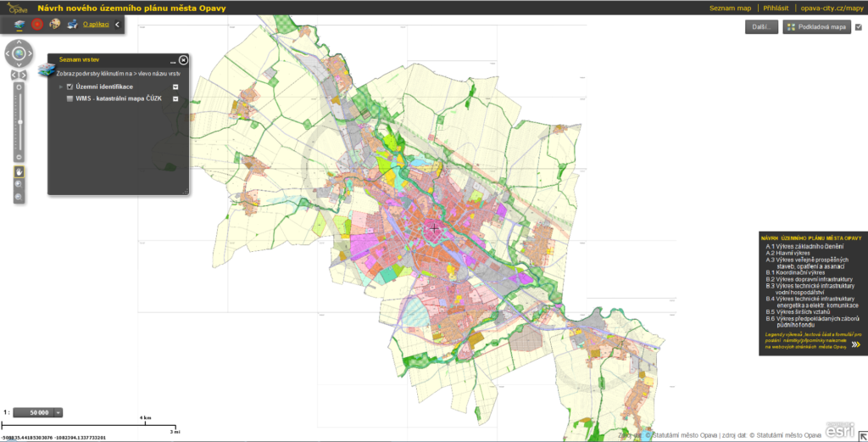The height and width of the screenshot is (442, 868).
Task: Click the resize grip of Seznam vrstev panel
Action: tap(186, 192)
